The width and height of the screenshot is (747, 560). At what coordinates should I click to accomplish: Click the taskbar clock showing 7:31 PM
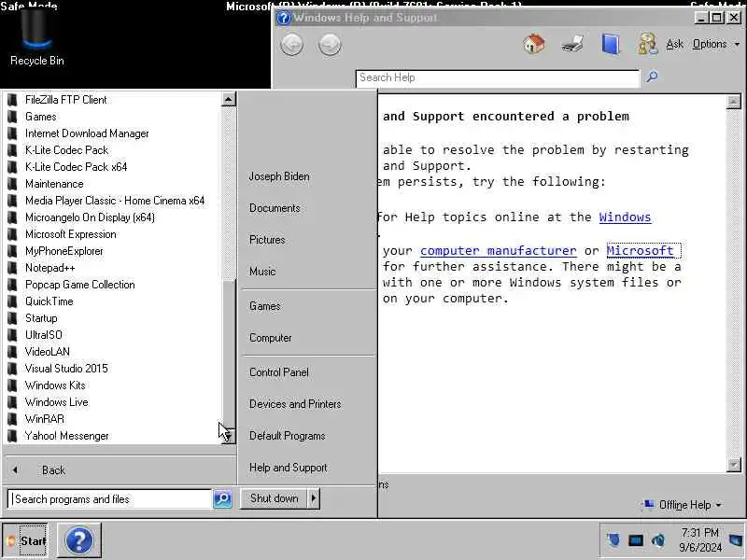point(699,540)
